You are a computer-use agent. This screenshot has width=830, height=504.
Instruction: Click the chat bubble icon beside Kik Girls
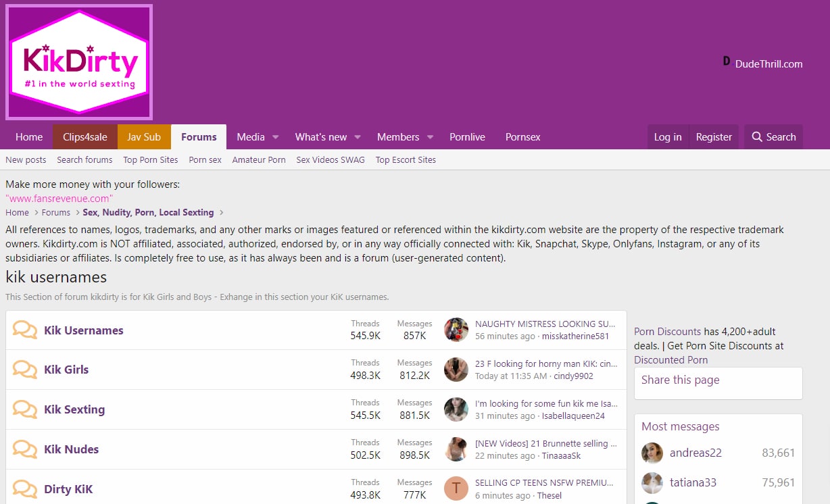[25, 370]
